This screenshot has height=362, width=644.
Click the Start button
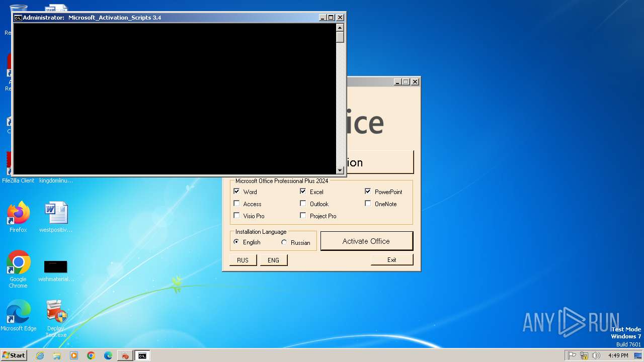(x=14, y=355)
